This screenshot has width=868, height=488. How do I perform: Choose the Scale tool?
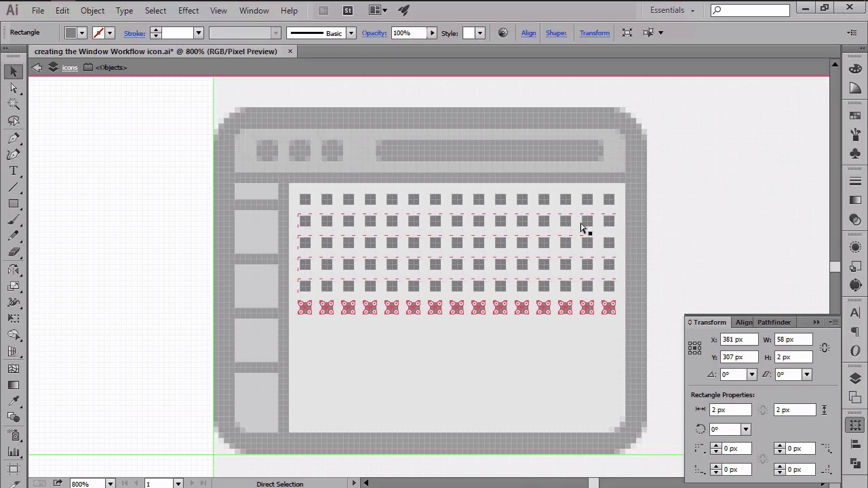point(14,286)
